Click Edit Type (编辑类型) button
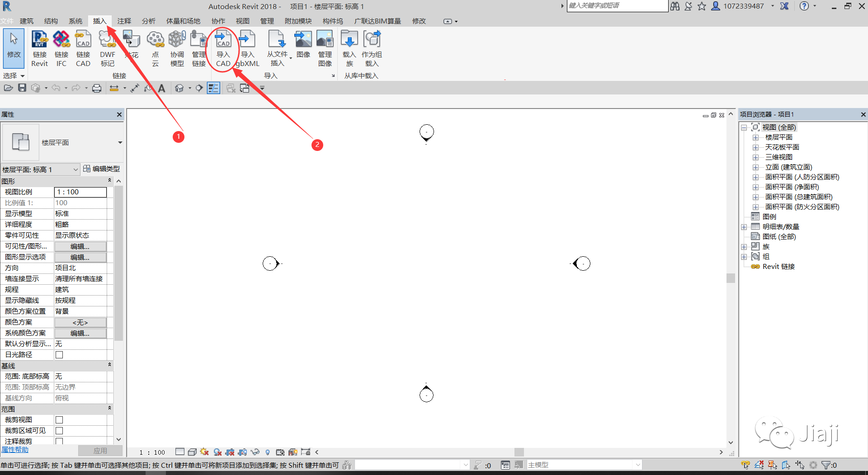Viewport: 868px width, 475px height. click(x=102, y=169)
